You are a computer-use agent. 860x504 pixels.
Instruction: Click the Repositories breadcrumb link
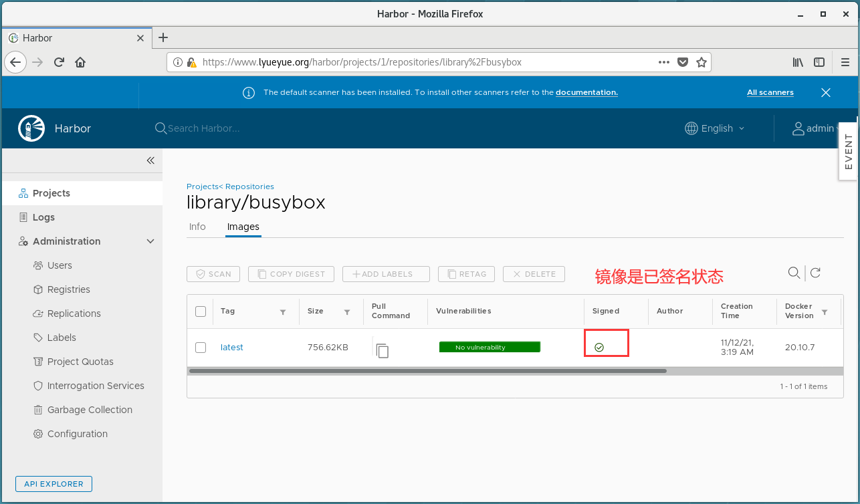[249, 186]
